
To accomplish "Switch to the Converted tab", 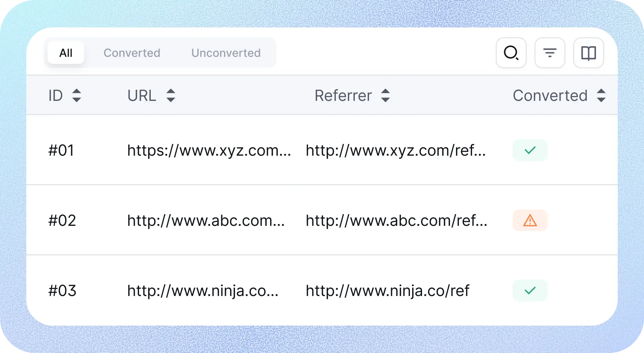I will point(132,53).
